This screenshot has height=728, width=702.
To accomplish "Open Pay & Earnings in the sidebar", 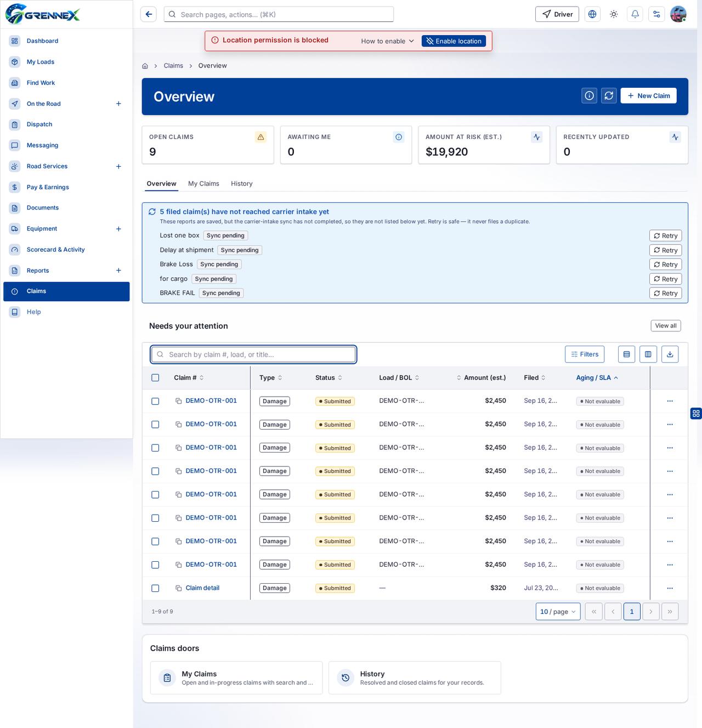I will [66, 187].
